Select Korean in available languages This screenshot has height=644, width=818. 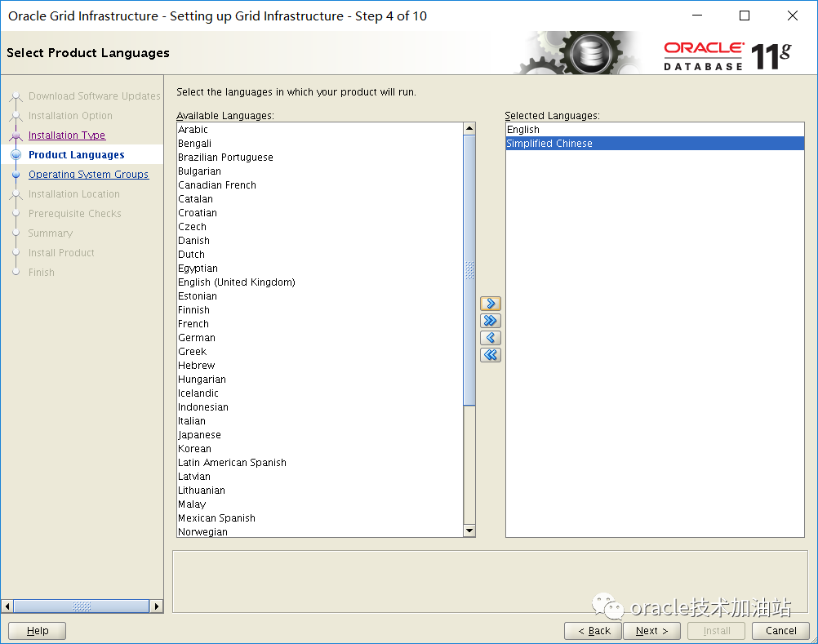[x=320, y=448]
